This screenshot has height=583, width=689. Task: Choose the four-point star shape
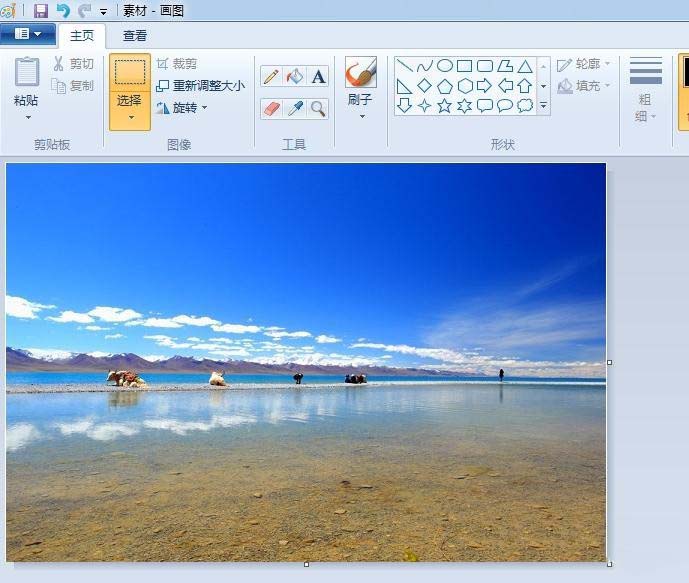click(x=424, y=106)
